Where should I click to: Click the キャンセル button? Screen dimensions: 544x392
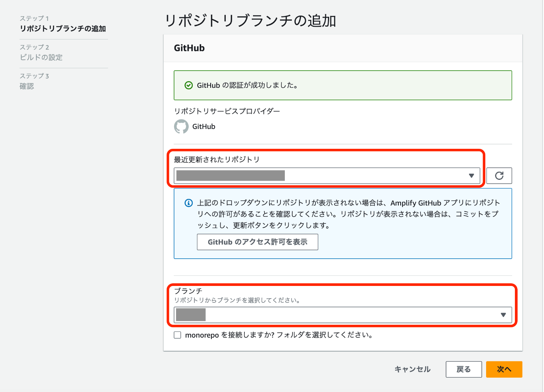412,369
